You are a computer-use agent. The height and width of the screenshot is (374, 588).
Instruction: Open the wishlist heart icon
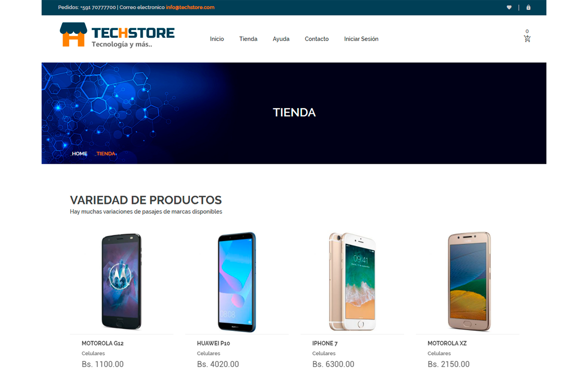(x=509, y=7)
